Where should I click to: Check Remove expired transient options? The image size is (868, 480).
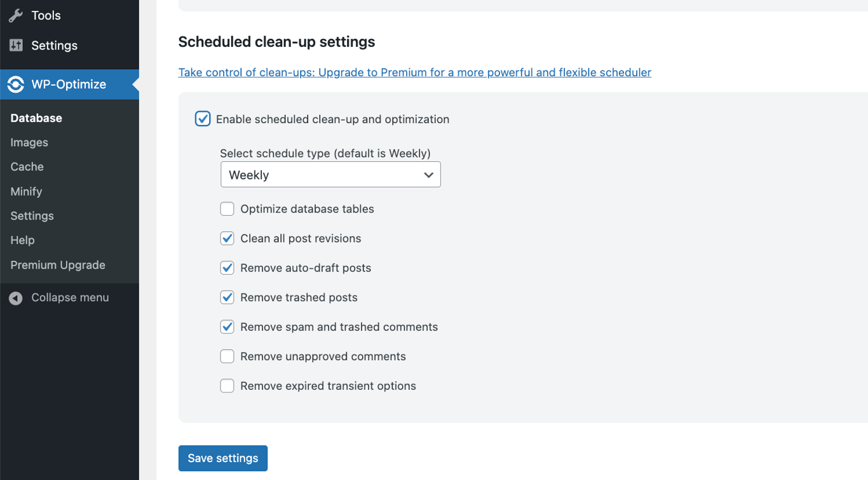[227, 385]
